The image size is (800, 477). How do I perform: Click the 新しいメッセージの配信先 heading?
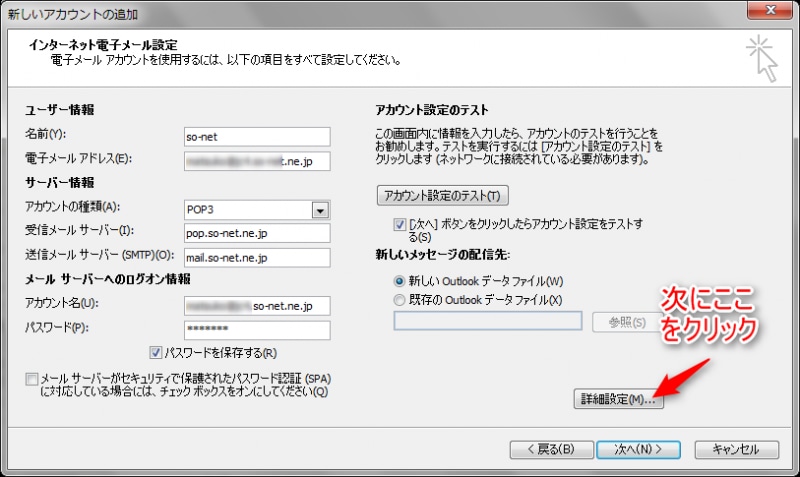click(x=442, y=254)
